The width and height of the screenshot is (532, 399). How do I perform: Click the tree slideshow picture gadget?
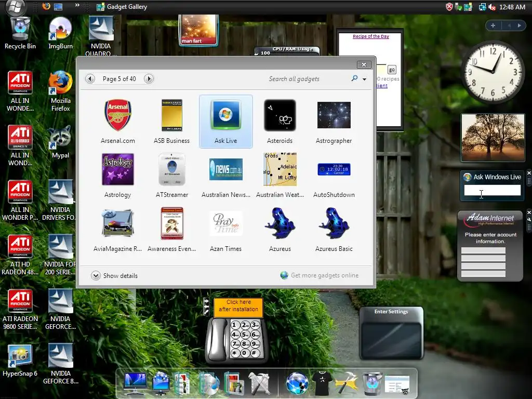point(493,137)
